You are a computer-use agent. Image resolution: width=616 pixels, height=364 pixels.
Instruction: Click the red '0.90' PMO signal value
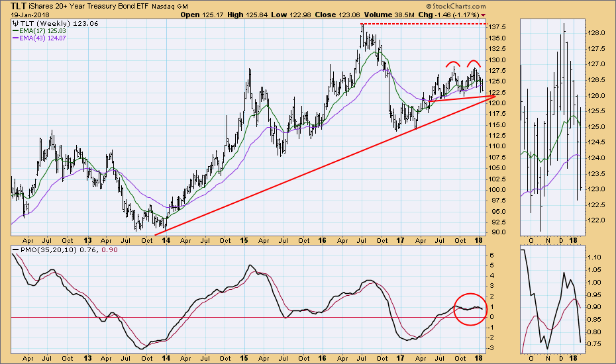[x=109, y=250]
